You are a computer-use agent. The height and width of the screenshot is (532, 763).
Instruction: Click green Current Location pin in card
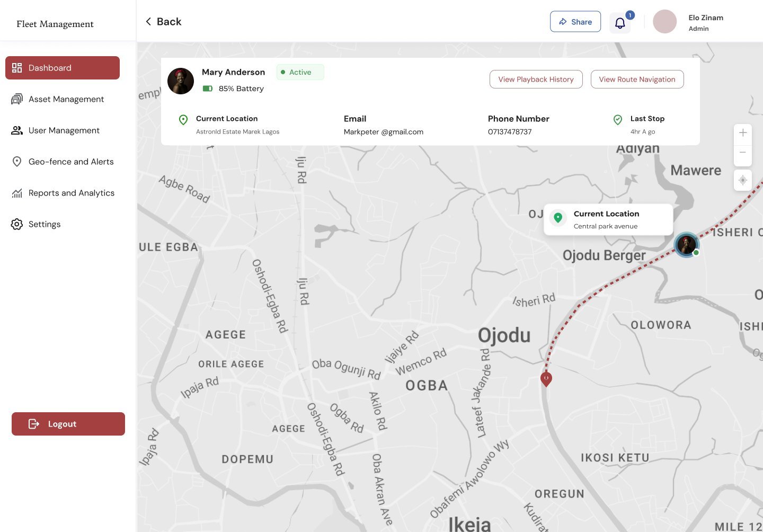(183, 120)
